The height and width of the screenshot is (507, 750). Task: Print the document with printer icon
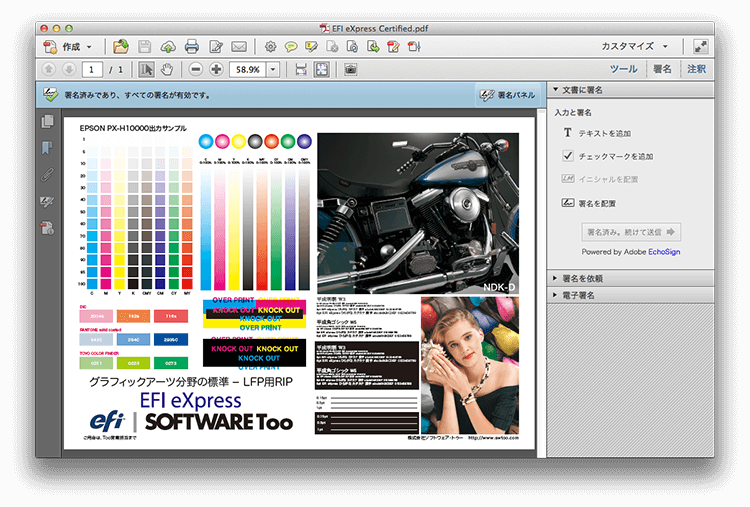click(x=192, y=47)
